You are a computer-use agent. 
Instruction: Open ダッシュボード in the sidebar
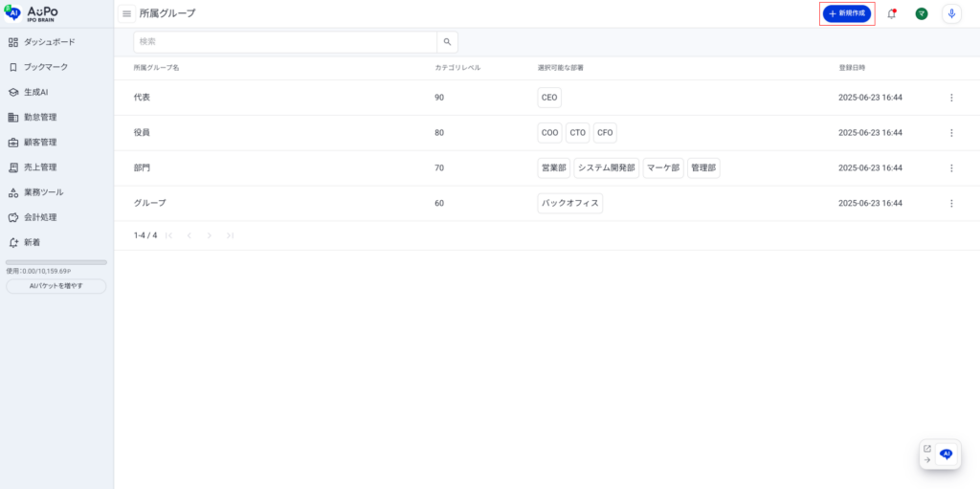[x=49, y=42]
